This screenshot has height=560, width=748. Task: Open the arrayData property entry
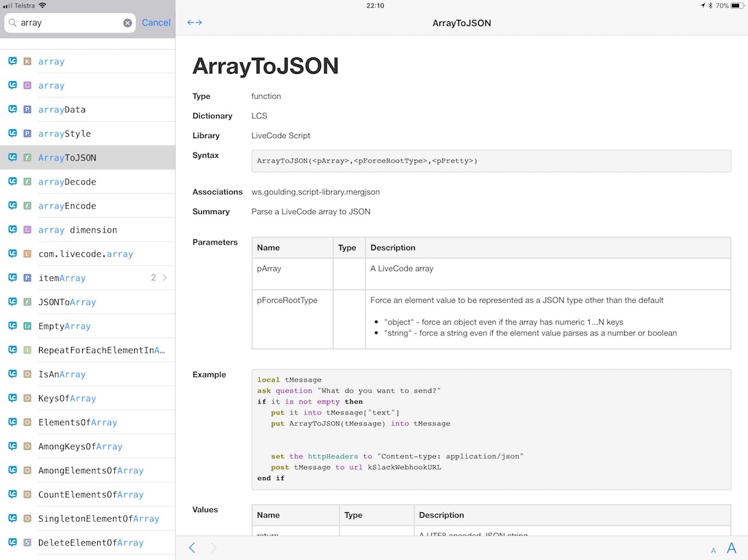pyautogui.click(x=62, y=109)
